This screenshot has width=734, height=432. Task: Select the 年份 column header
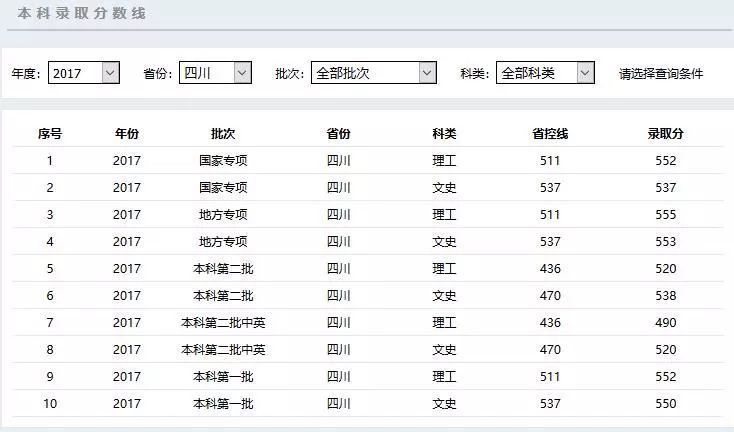[127, 134]
